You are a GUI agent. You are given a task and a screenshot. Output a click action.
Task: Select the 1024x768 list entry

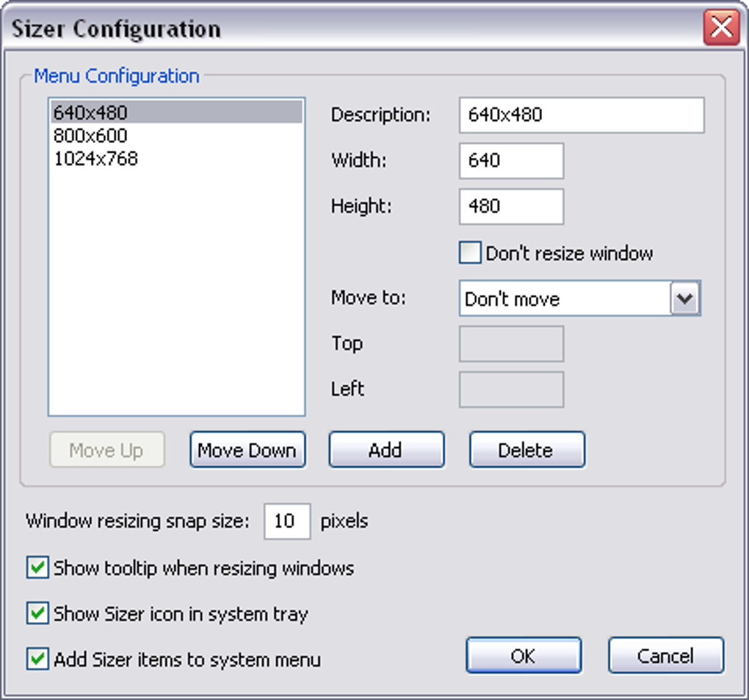(x=177, y=159)
